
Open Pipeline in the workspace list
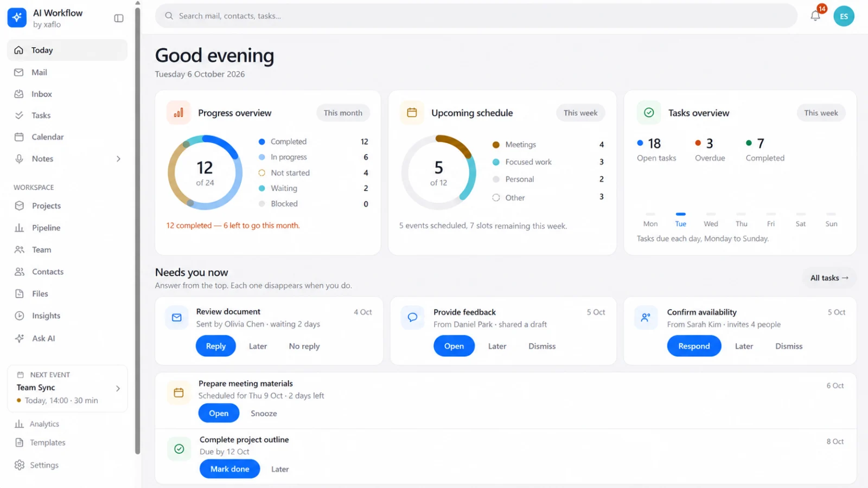[x=67, y=228]
